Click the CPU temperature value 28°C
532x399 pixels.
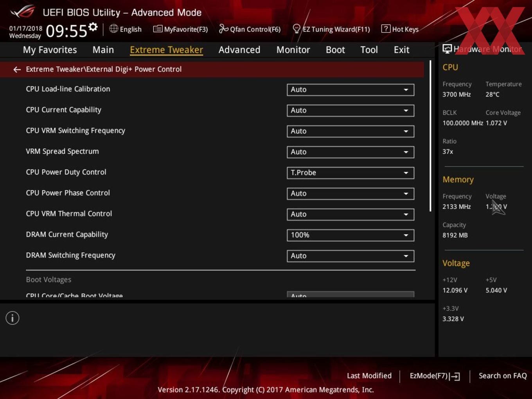[492, 94]
